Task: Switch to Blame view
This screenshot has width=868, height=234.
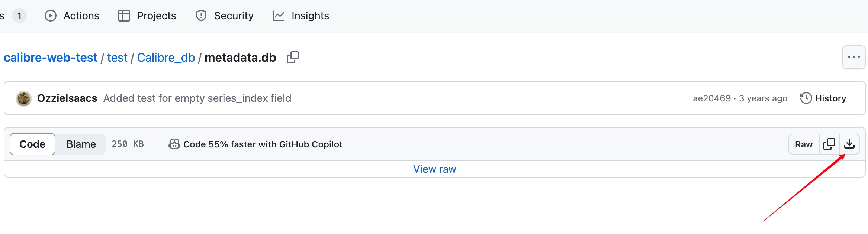Action: click(81, 144)
